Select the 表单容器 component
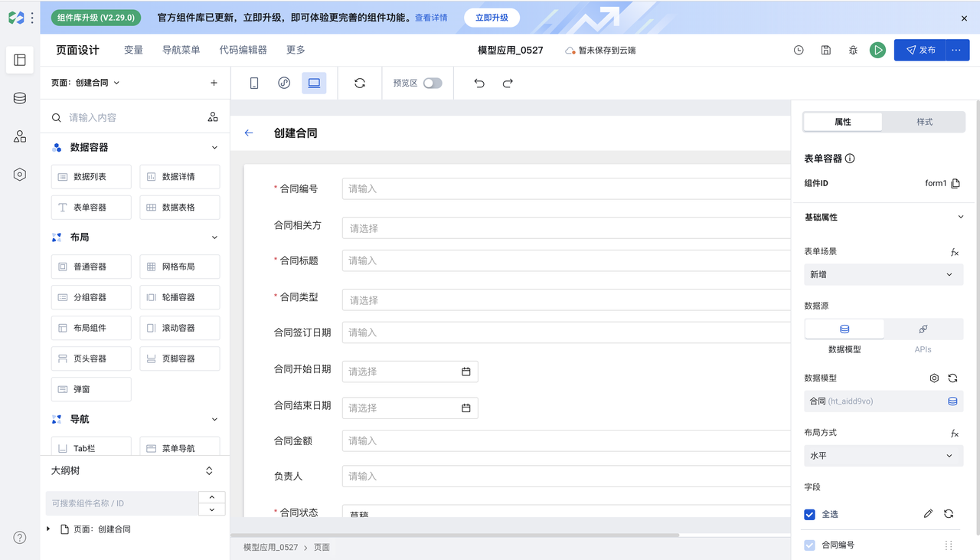Image resolution: width=980 pixels, height=560 pixels. 91,208
